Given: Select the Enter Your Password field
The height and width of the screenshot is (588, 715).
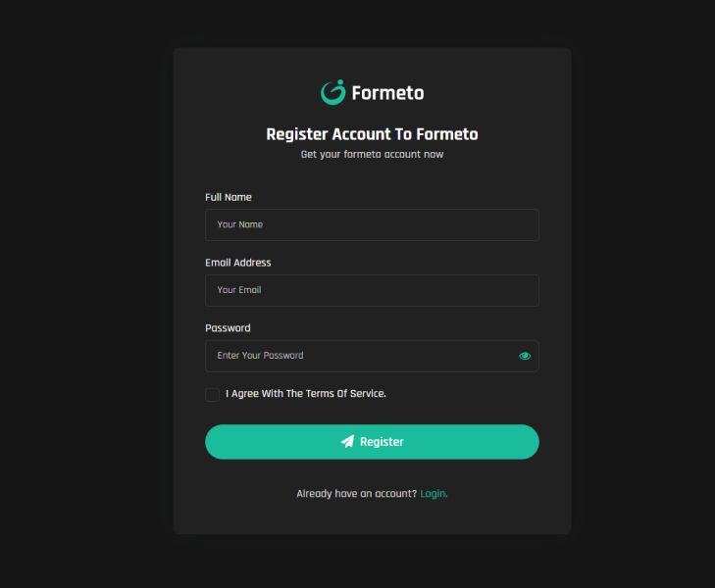Looking at the screenshot, I should point(358,356).
